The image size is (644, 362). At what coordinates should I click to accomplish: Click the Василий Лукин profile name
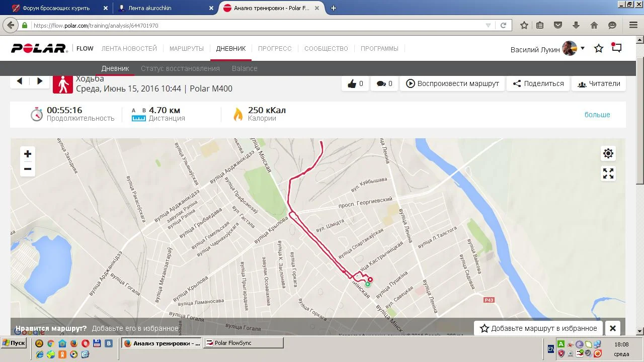coord(535,49)
